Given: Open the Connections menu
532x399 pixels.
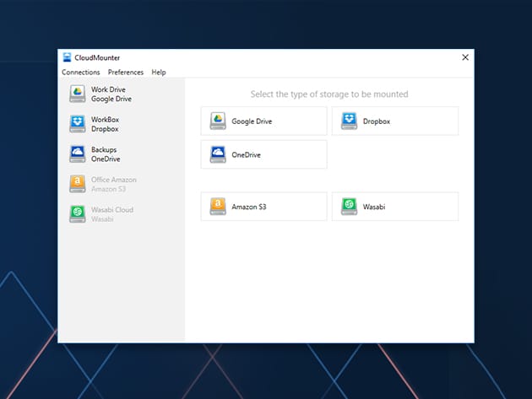Looking at the screenshot, I should coord(81,73).
